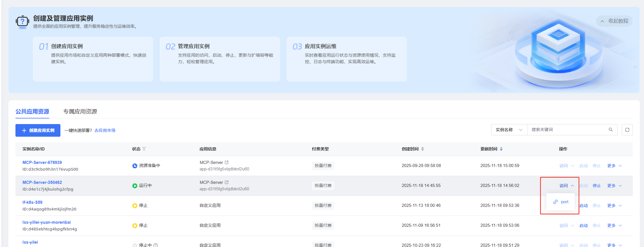Open the 实例名称 search type dropdown

coord(509,130)
